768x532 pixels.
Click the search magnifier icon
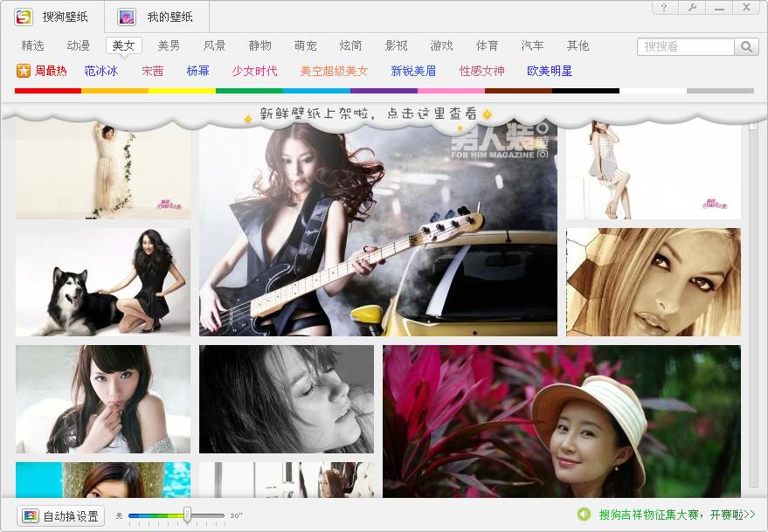[x=749, y=45]
